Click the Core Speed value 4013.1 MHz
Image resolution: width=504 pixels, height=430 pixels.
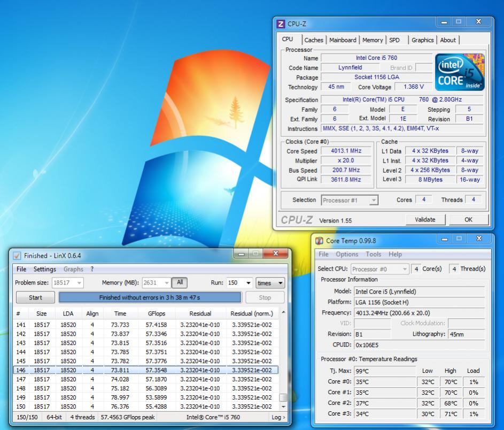346,151
